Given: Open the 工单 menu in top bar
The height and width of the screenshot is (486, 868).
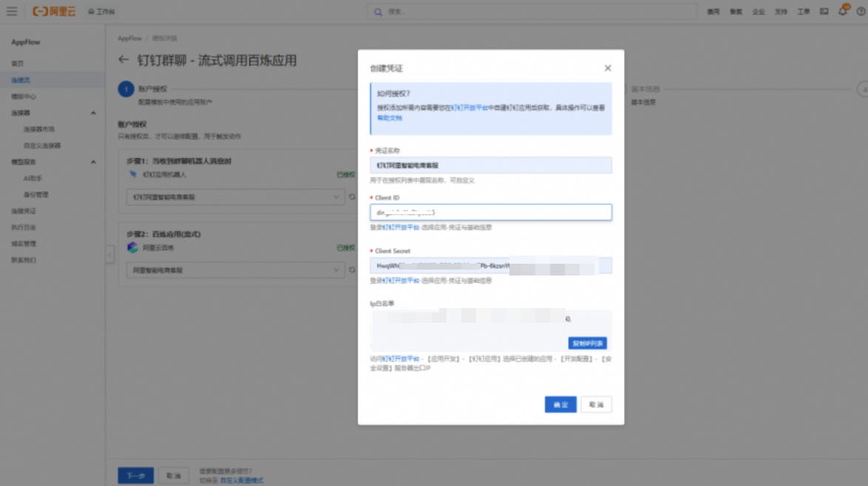Looking at the screenshot, I should (803, 12).
